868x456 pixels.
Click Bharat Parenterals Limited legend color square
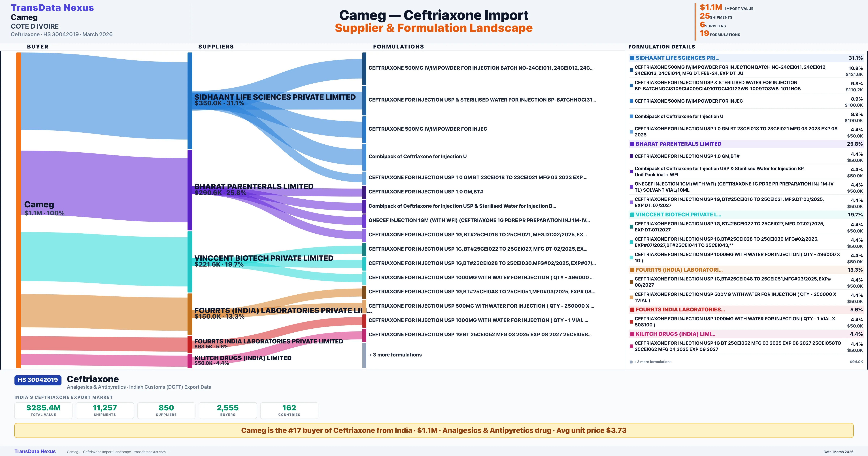[x=632, y=144]
